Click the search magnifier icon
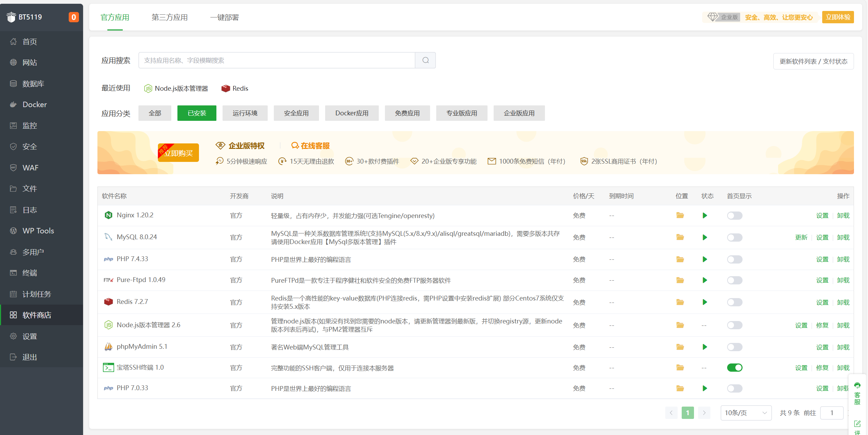 [425, 60]
